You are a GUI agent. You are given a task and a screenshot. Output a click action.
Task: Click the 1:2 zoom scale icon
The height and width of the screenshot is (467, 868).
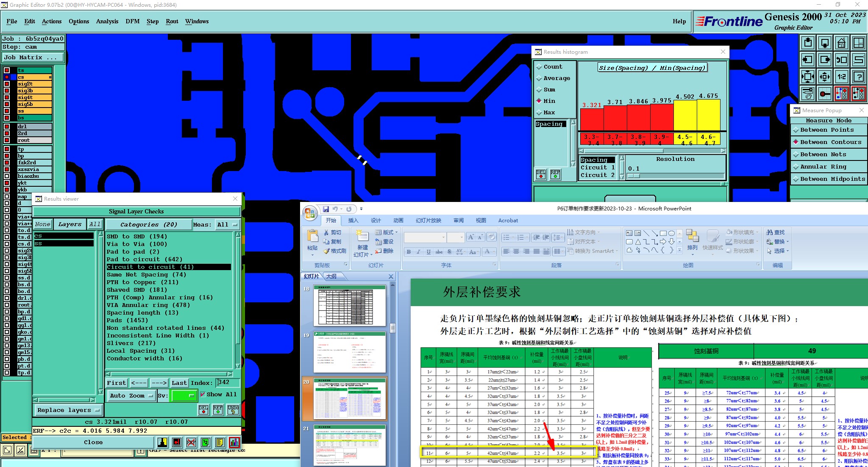pos(841,77)
